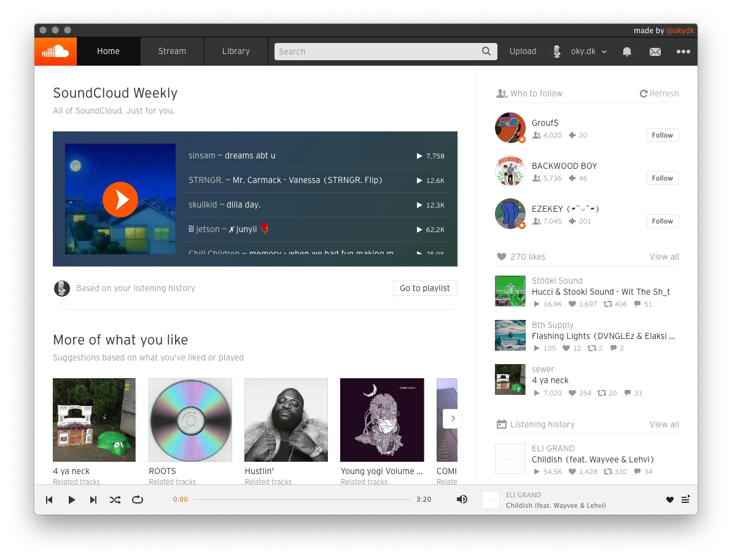View all listening history

click(x=664, y=424)
